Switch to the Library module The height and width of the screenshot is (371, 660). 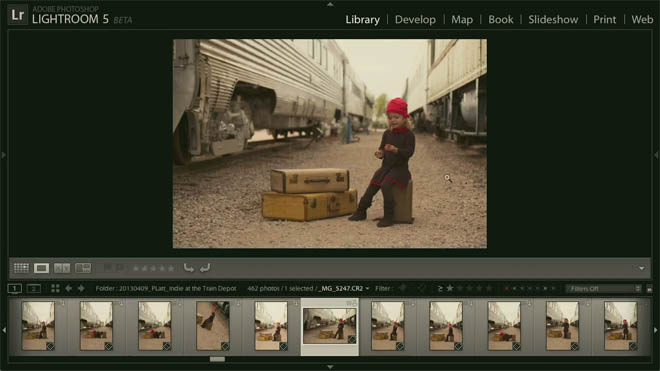pos(362,19)
